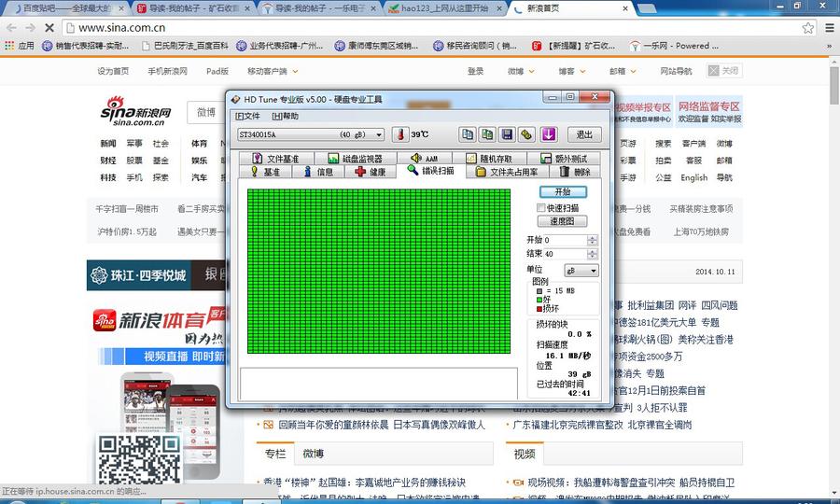
Task: Switch to the 文件夹占用率 tab
Action: pyautogui.click(x=506, y=172)
